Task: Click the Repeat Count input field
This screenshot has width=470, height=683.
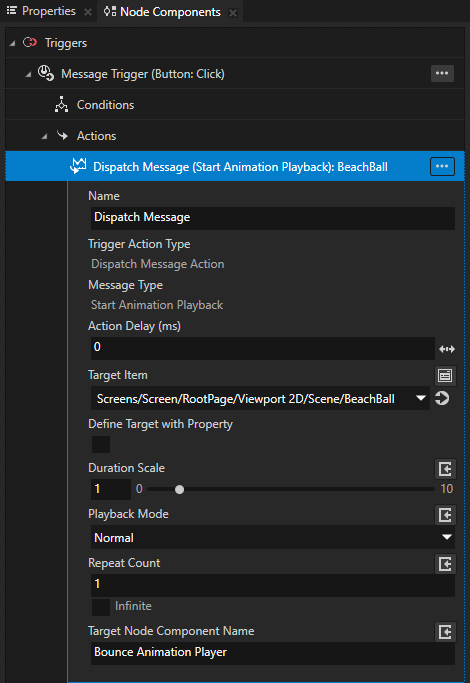Action: pos(273,585)
